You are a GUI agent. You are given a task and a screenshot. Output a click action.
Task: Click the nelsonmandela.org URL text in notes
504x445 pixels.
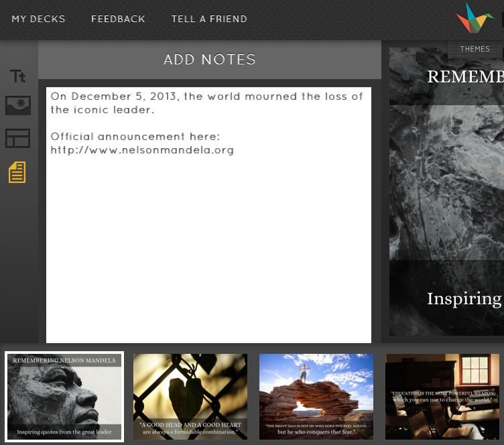142,150
